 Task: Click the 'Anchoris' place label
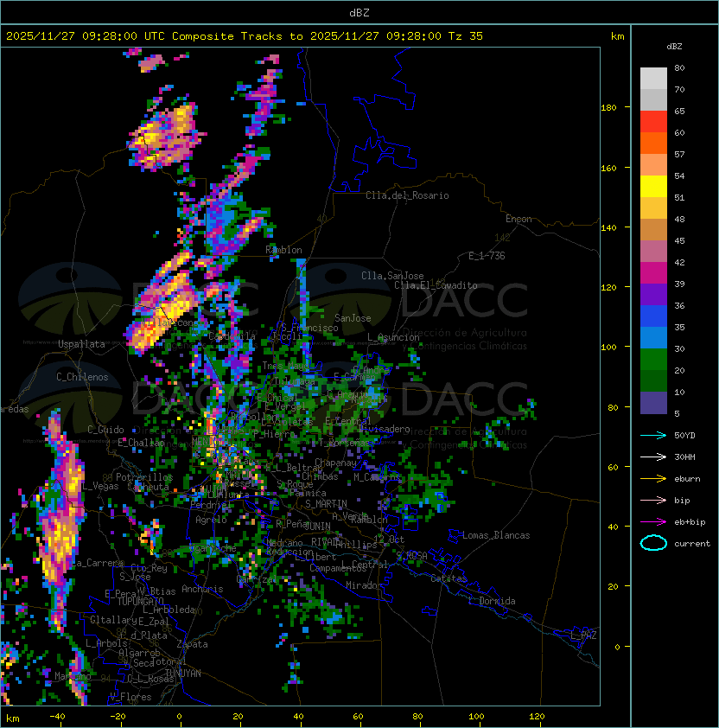click(x=202, y=589)
